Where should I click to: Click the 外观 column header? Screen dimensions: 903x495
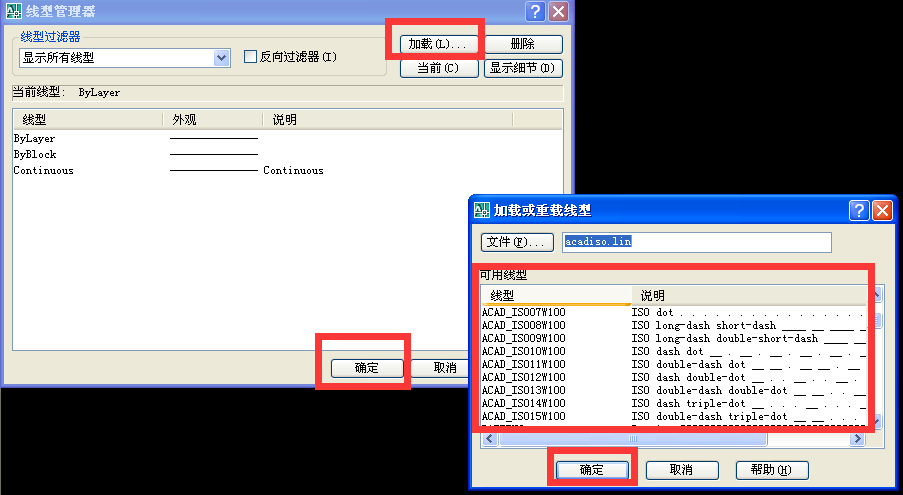tap(213, 120)
